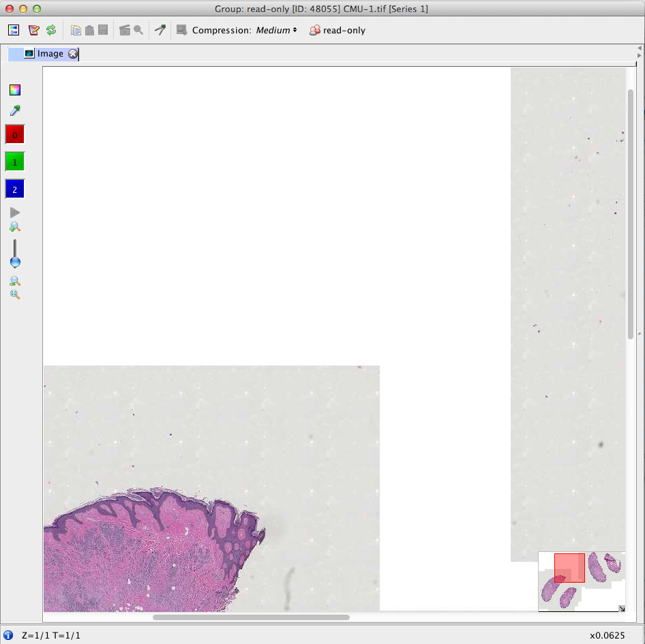Click the horizontal scrollbar under the image
645x644 pixels.
coord(251,617)
